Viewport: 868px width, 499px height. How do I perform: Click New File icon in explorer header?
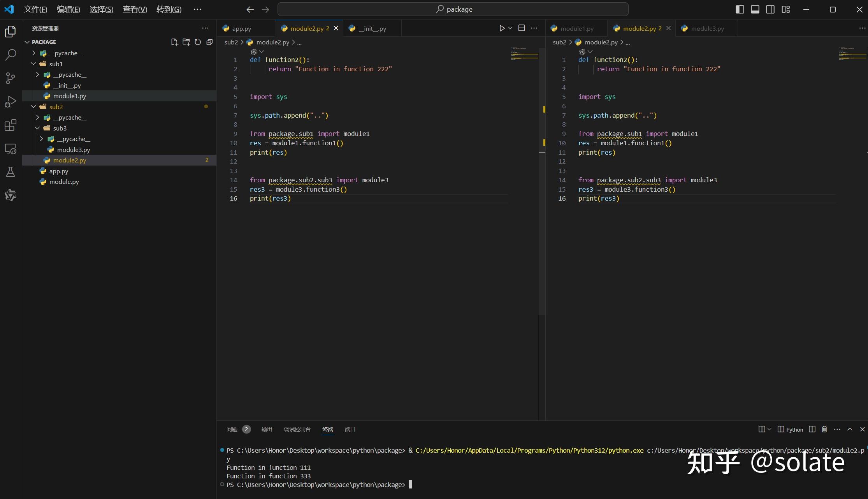[174, 42]
